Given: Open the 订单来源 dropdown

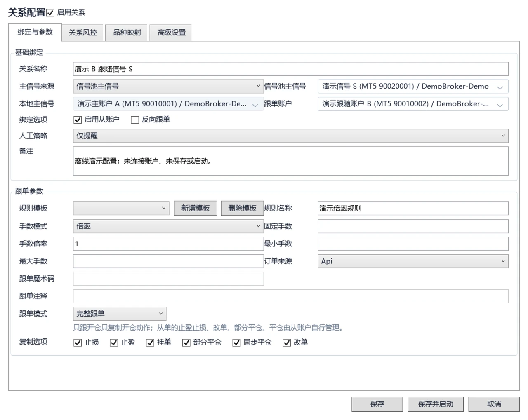Looking at the screenshot, I should pyautogui.click(x=413, y=261).
